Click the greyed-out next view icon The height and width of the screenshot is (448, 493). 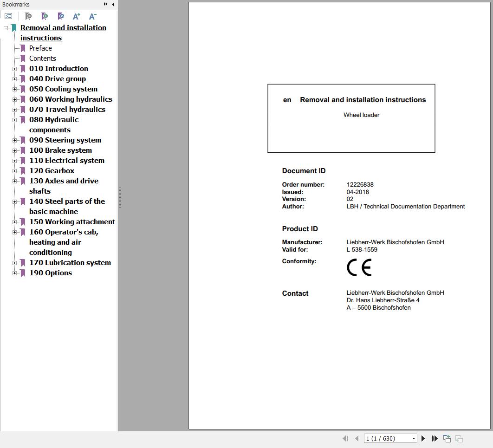[459, 438]
